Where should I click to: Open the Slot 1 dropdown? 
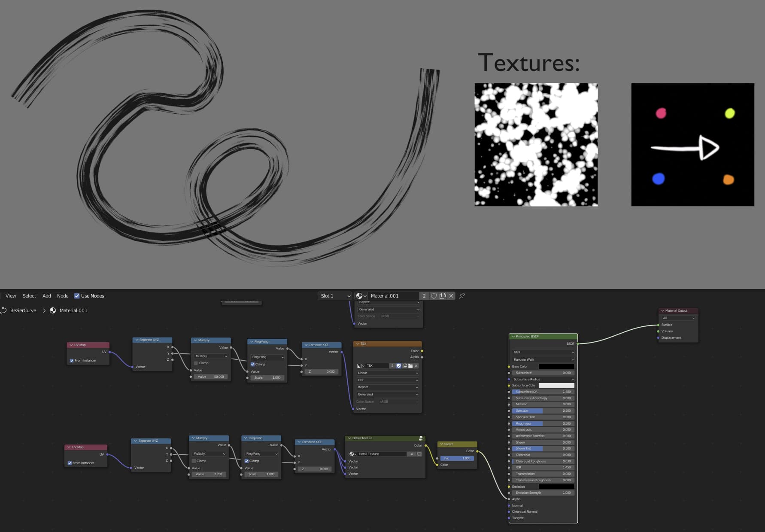click(x=335, y=296)
